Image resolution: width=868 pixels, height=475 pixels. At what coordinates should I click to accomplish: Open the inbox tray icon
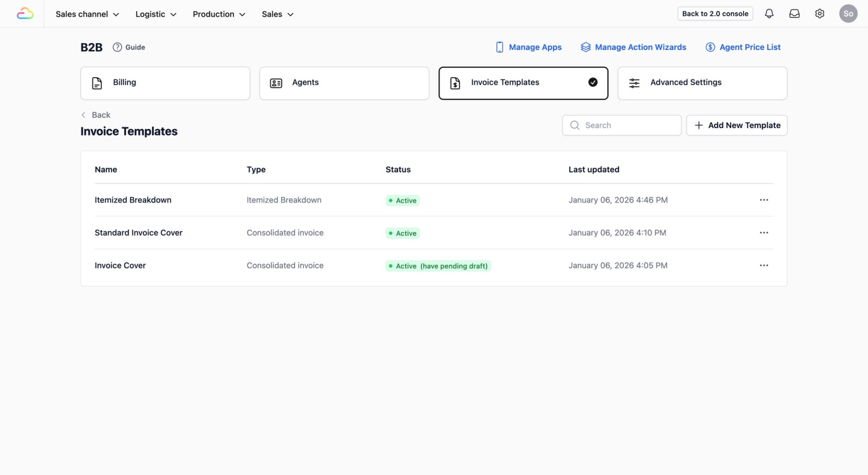(x=794, y=14)
